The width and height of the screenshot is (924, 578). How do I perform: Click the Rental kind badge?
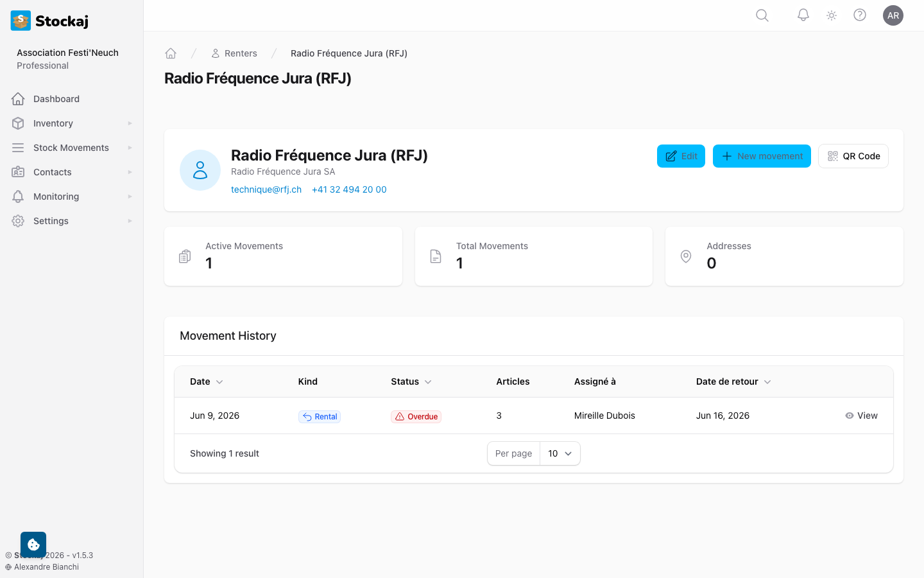320,416
